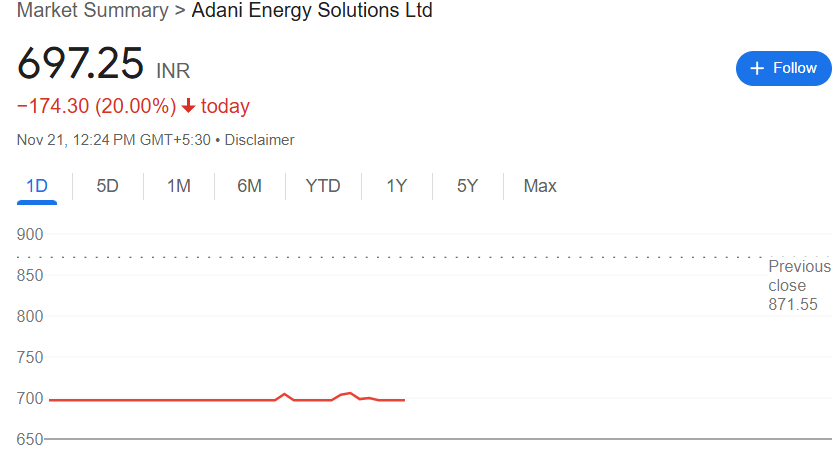Switch chart to 6M range

tap(249, 186)
